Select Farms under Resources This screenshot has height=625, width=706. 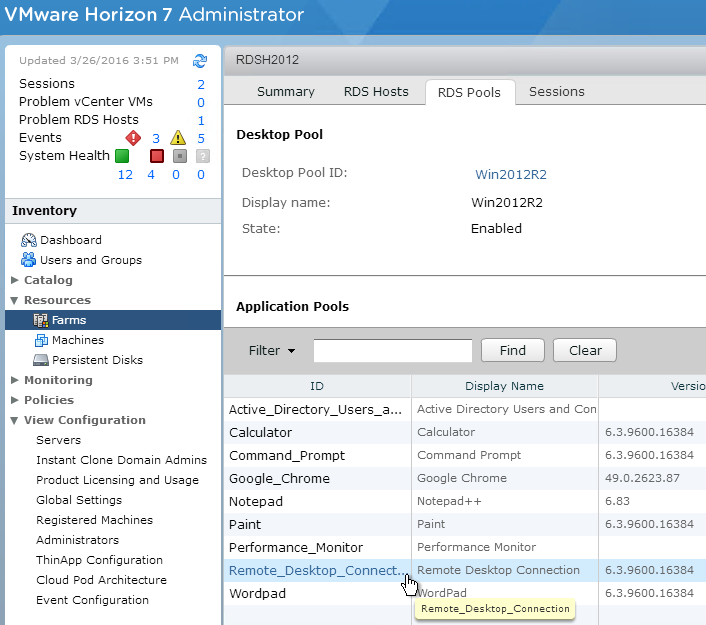coord(69,320)
